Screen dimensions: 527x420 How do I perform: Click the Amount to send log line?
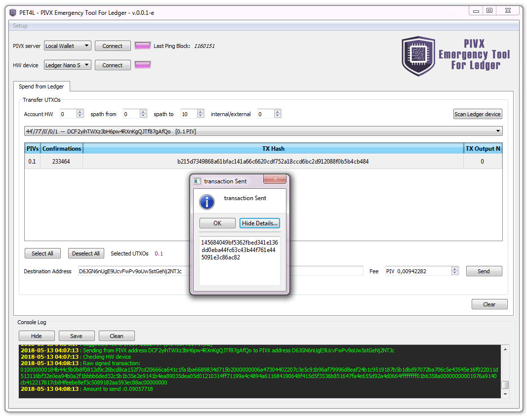(87, 389)
